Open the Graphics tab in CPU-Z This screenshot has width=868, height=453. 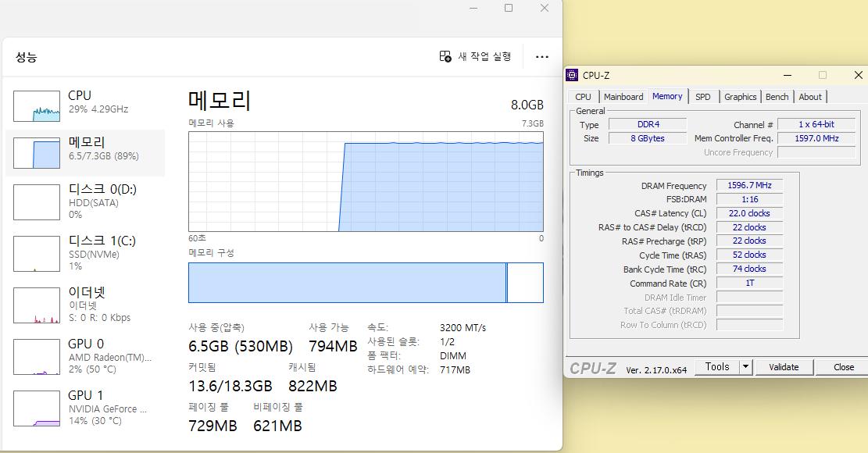(740, 97)
